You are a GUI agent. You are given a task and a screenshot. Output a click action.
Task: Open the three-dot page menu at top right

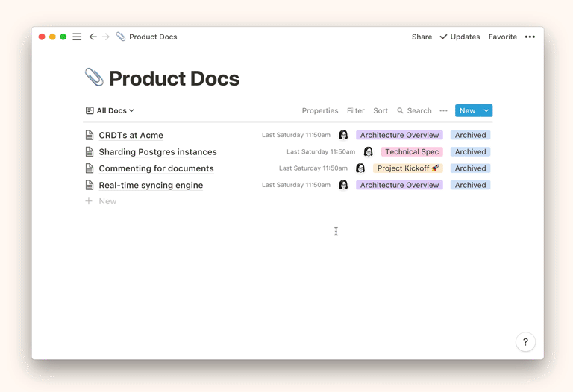click(x=530, y=37)
